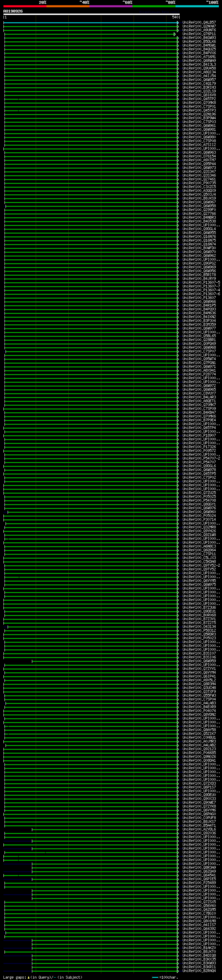Viewport: 222px width, 980px height.
Task: Click hit label UniRef100_A7SII2
Action: tap(199, 145)
